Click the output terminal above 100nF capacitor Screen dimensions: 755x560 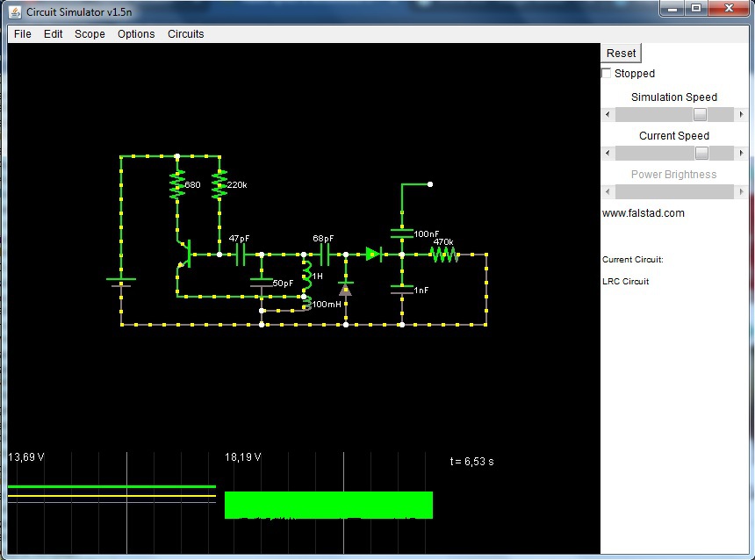tap(430, 184)
